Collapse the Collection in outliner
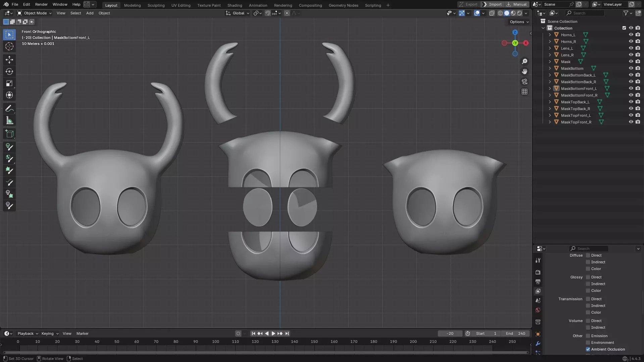This screenshot has width=644, height=362. (x=543, y=28)
